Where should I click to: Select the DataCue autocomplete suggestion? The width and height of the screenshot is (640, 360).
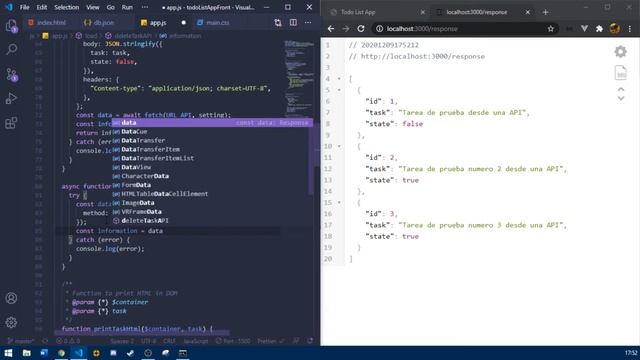[x=211, y=132]
